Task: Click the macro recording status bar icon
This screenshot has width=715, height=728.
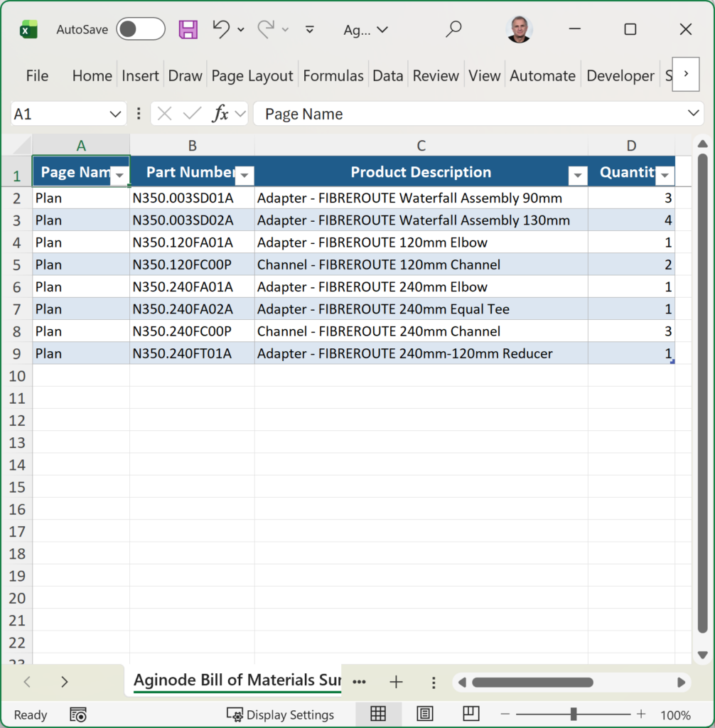Action: [x=78, y=714]
